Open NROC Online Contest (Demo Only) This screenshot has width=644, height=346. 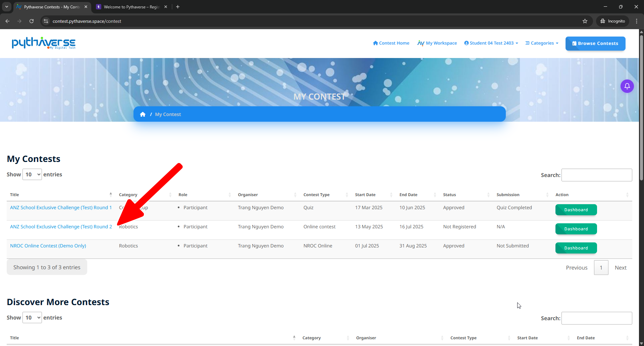point(48,246)
